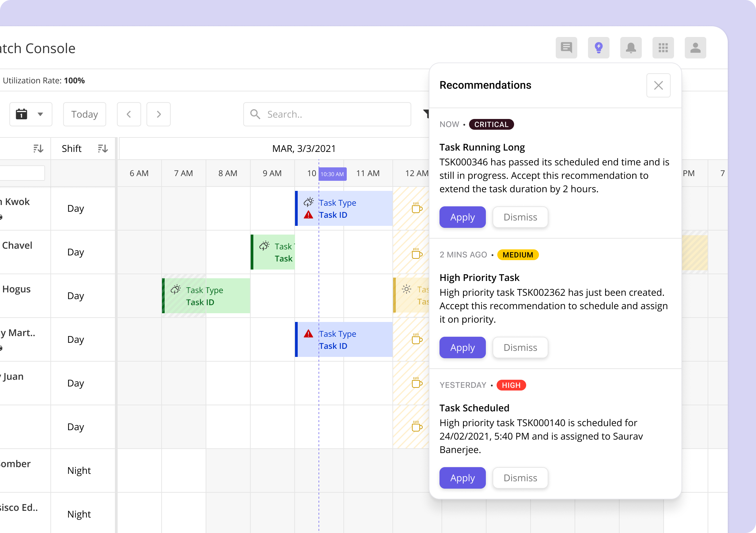756x533 pixels.
Task: Click the chat/comments icon in toolbar
Action: tap(567, 48)
